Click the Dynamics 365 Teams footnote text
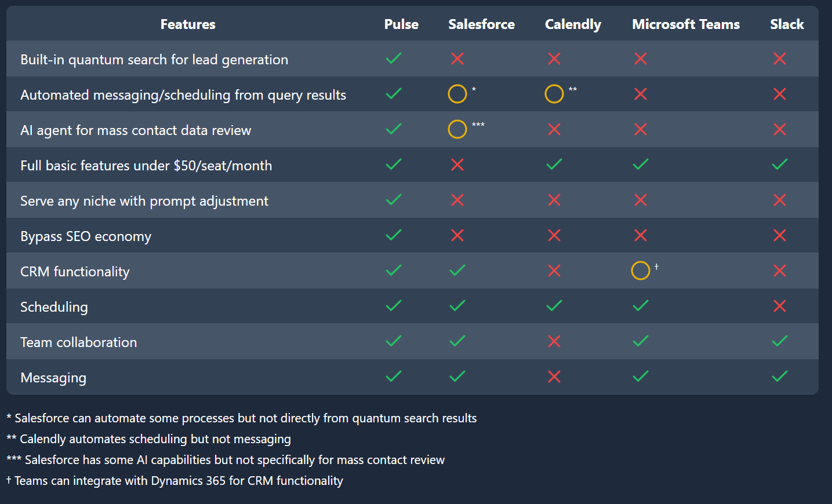The width and height of the screenshot is (832, 504). (175, 481)
